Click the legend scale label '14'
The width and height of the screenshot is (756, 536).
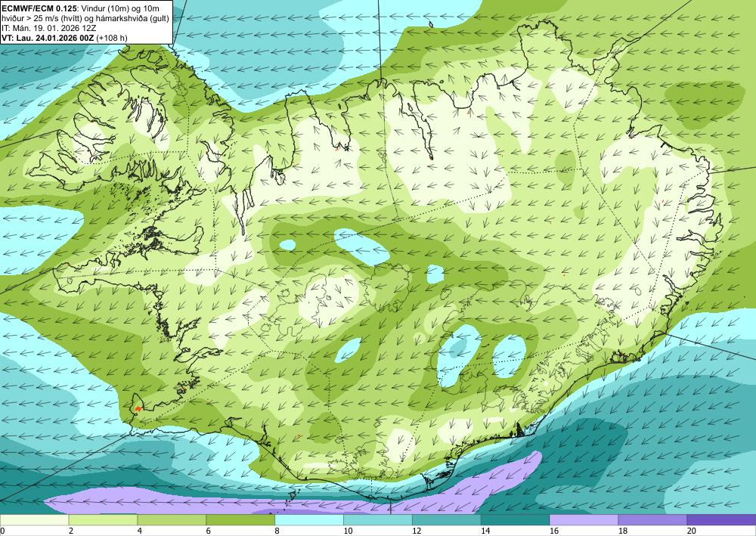(485, 531)
